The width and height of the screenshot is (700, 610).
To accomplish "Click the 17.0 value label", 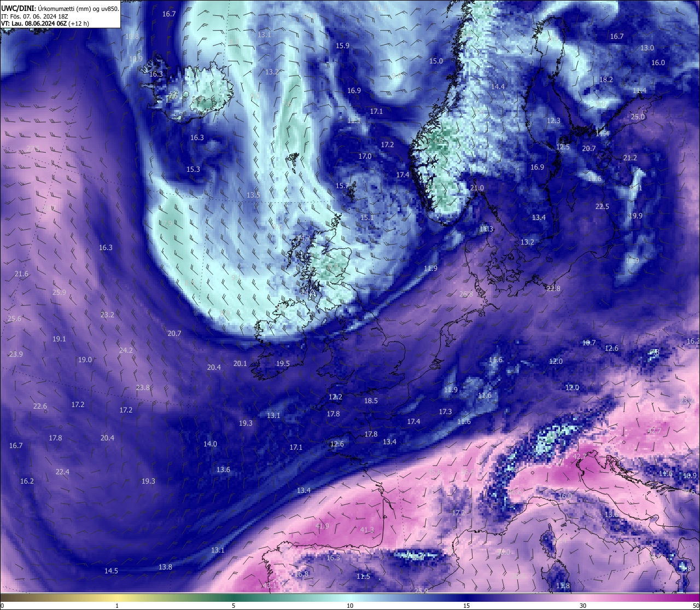I will pyautogui.click(x=365, y=156).
